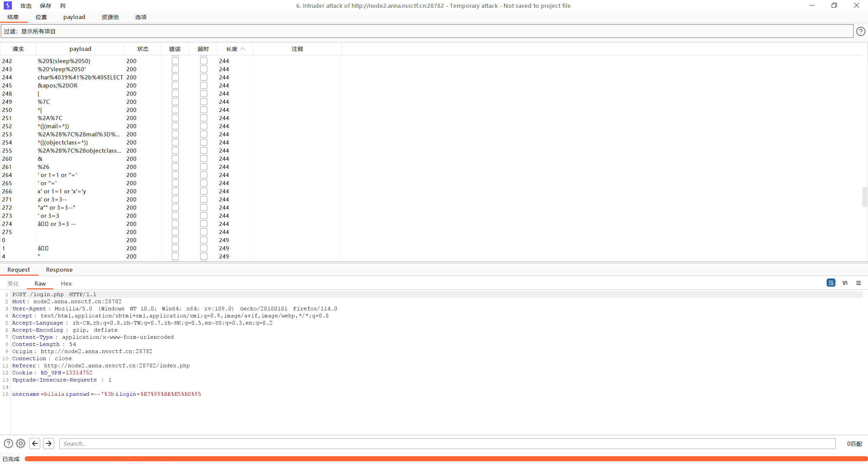The image size is (868, 464).
Task: Sort by 超时 column header
Action: pyautogui.click(x=203, y=49)
